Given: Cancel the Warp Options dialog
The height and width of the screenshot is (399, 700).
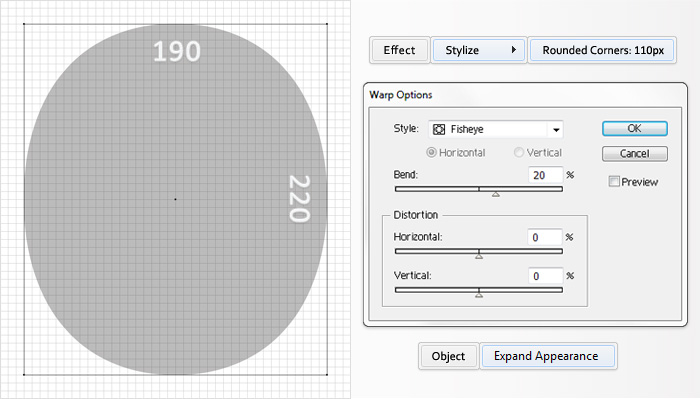Looking at the screenshot, I should (x=635, y=154).
